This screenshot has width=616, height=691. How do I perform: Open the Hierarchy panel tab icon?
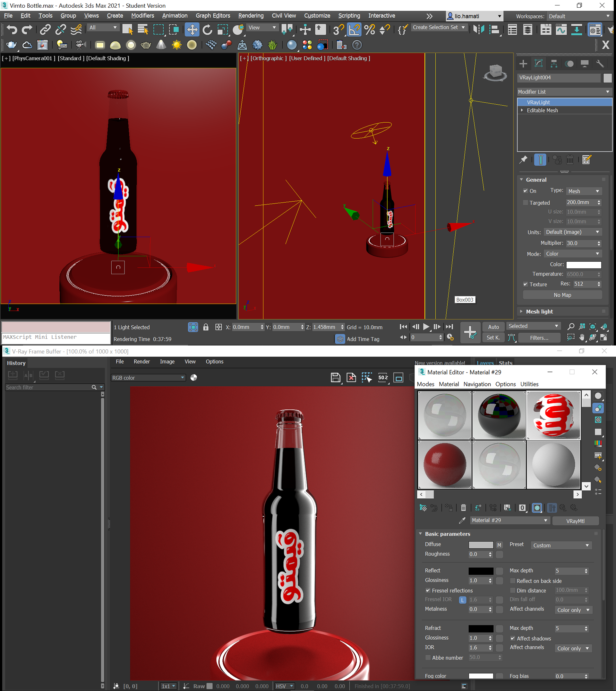tap(554, 64)
